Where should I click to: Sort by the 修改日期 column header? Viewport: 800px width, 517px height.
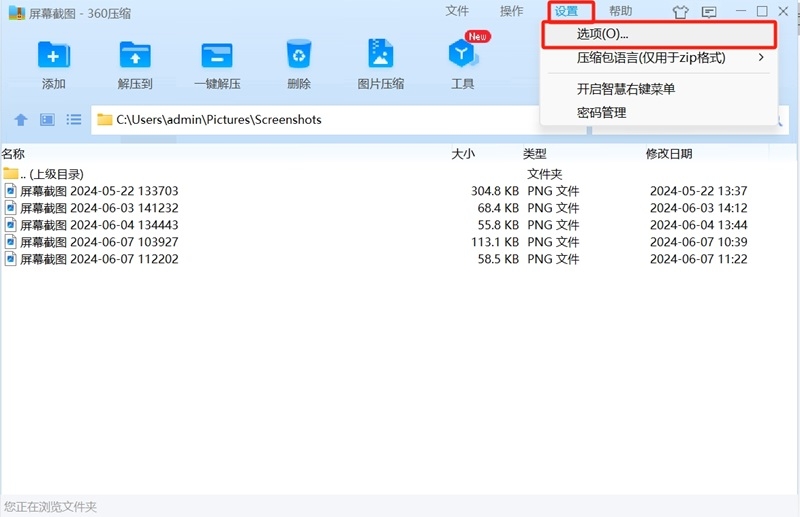click(669, 154)
